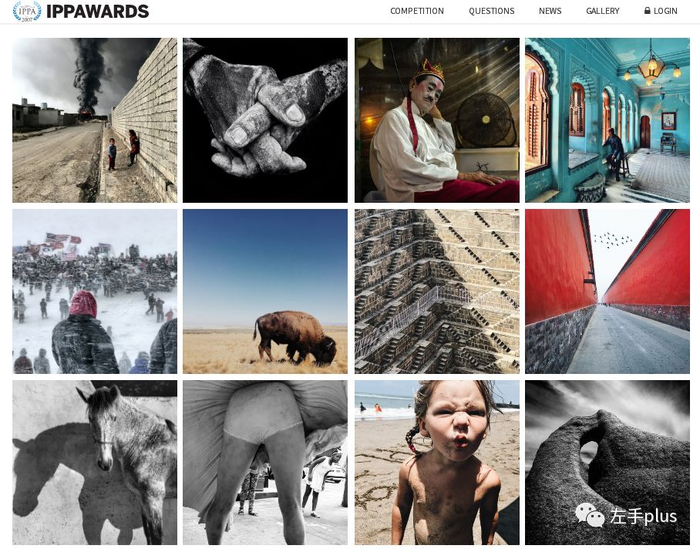The height and width of the screenshot is (549, 700).
Task: Open the red walls with birds photo
Action: (x=608, y=291)
